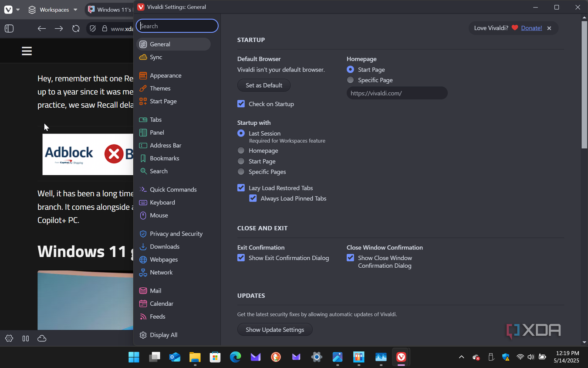
Task: Toggle Show Exit Confirmation Dialog
Action: (241, 258)
